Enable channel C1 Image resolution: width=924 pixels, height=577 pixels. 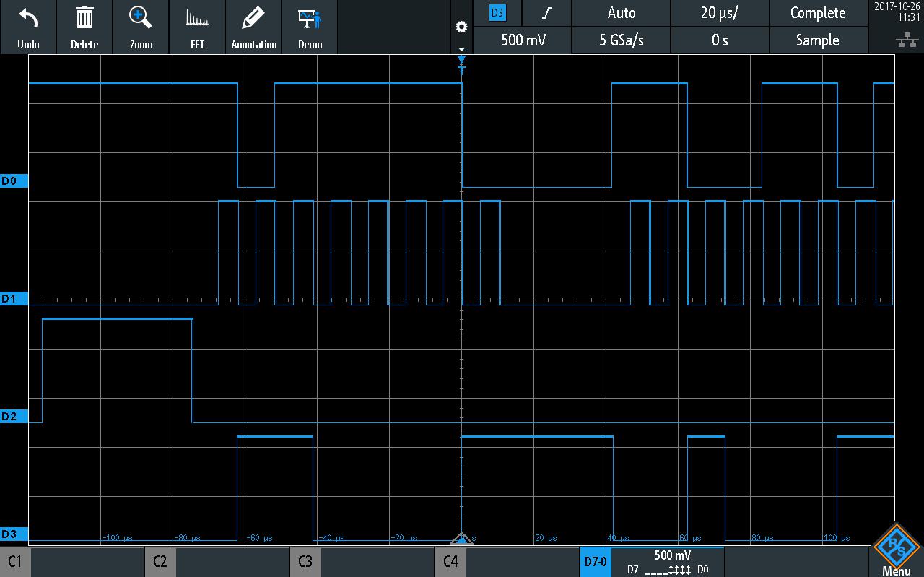pyautogui.click(x=16, y=561)
